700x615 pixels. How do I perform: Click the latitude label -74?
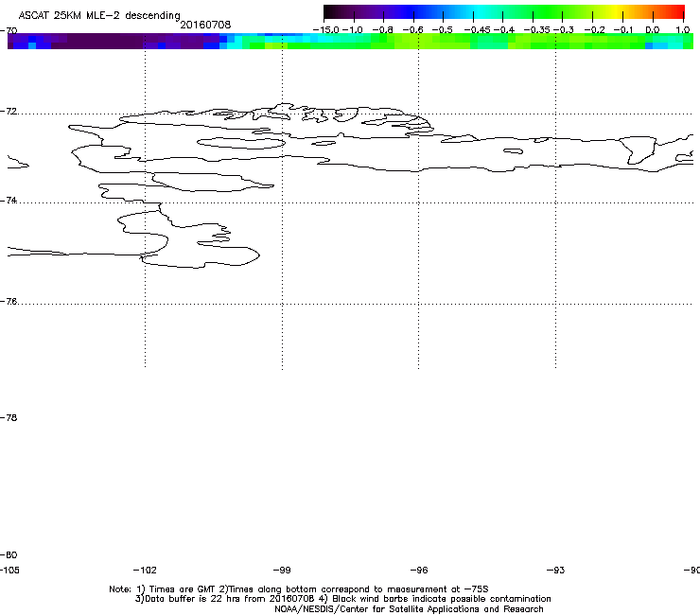(x=9, y=200)
